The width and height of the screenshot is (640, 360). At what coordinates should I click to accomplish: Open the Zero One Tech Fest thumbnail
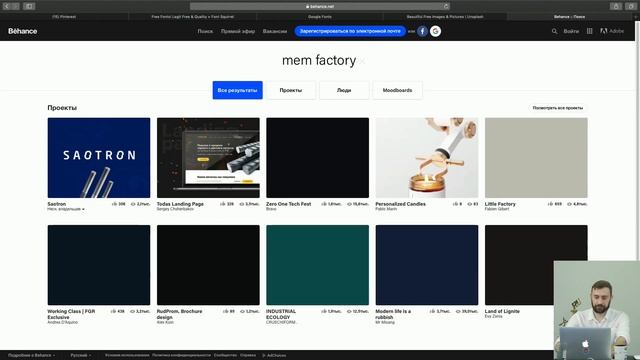318,158
